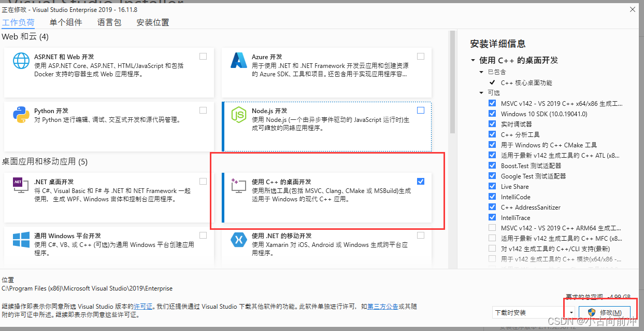Uncheck the 实时调试器 optional component
644x331 pixels.
[492, 124]
